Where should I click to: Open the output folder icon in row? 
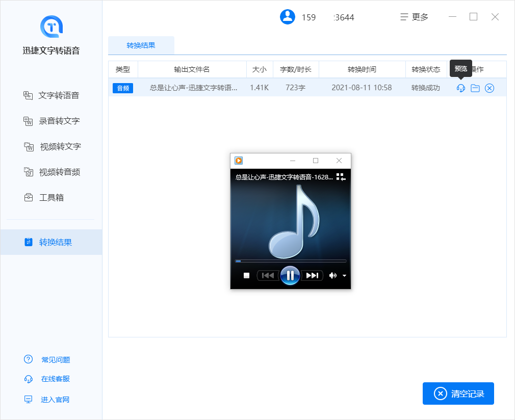pos(475,88)
